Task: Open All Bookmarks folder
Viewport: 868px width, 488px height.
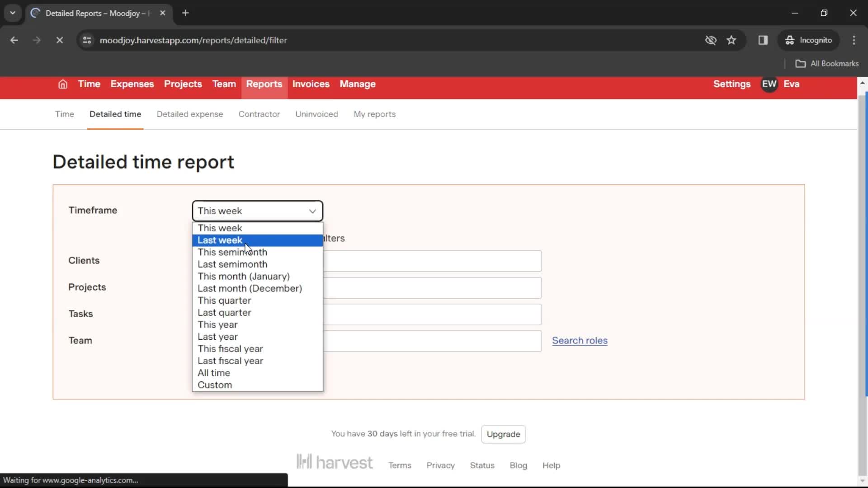Action: (x=827, y=64)
